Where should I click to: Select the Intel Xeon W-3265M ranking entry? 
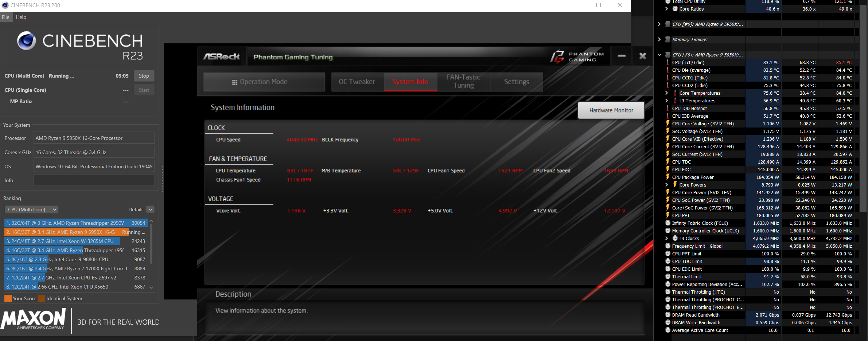(x=76, y=241)
